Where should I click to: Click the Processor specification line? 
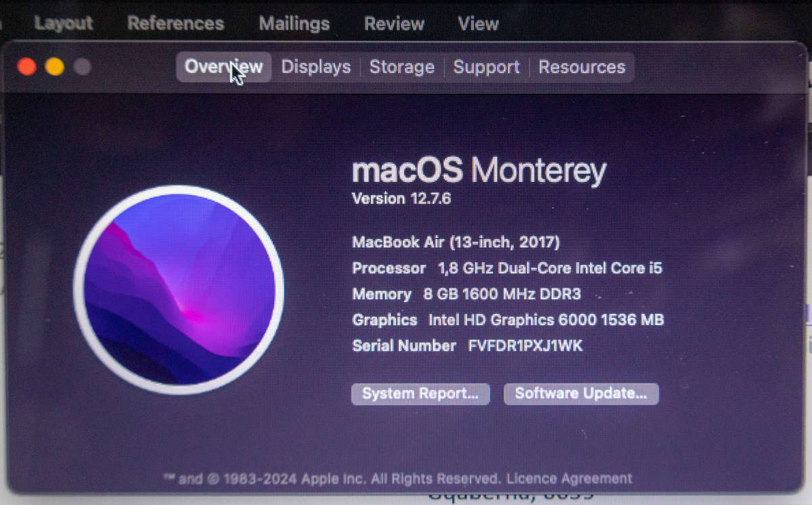click(x=507, y=268)
